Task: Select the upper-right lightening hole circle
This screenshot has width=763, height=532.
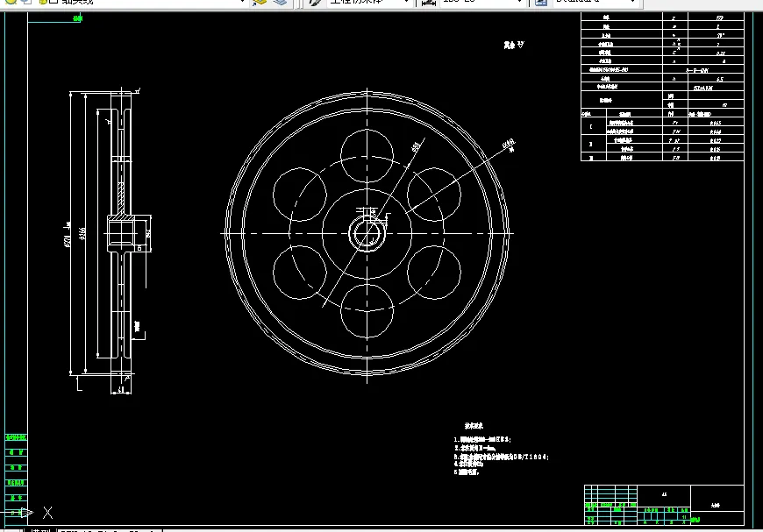Action: 434,195
